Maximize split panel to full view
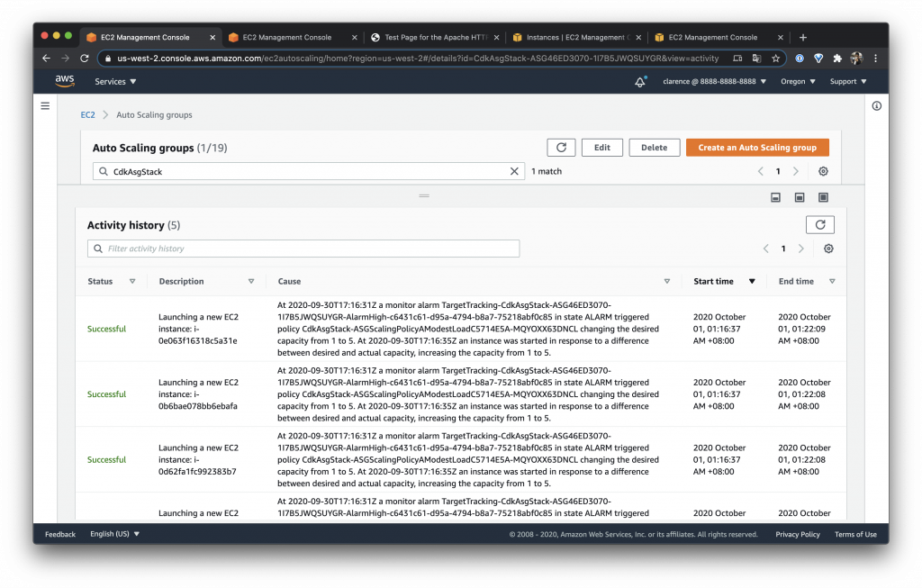922x588 pixels. pyautogui.click(x=823, y=197)
